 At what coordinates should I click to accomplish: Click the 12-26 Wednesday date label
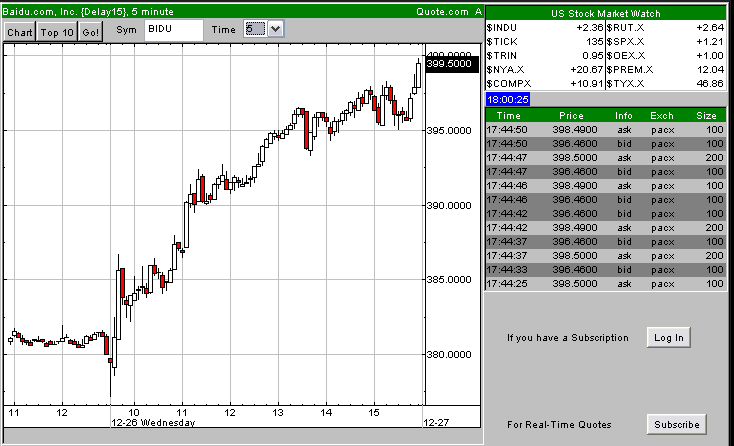coord(153,423)
